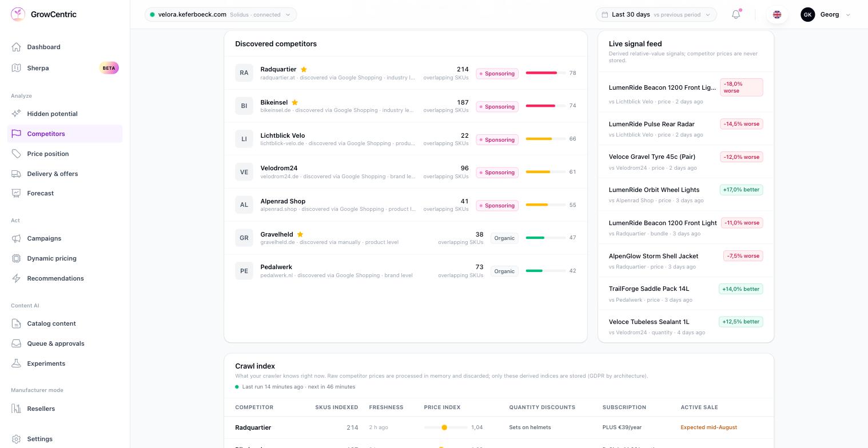Click the GK user avatar
The width and height of the screenshot is (868, 448).
(807, 15)
